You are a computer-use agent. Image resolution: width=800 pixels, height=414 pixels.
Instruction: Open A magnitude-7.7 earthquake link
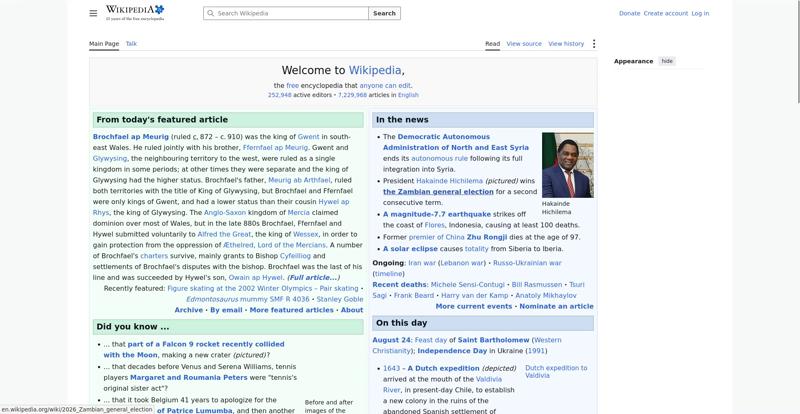[437, 214]
